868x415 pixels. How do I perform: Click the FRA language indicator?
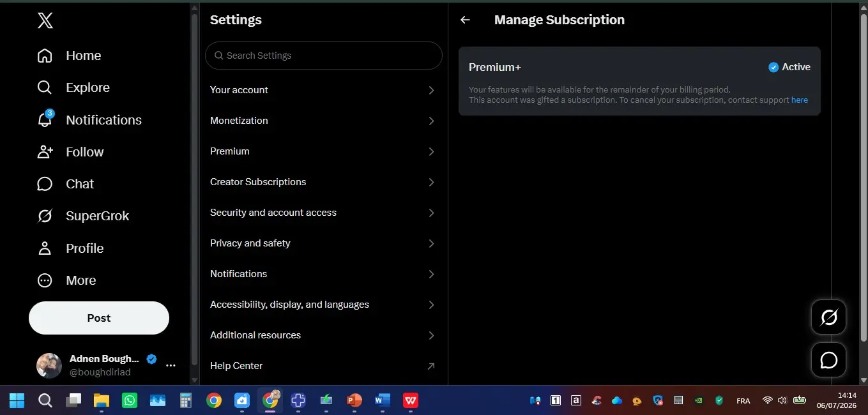pyautogui.click(x=743, y=401)
